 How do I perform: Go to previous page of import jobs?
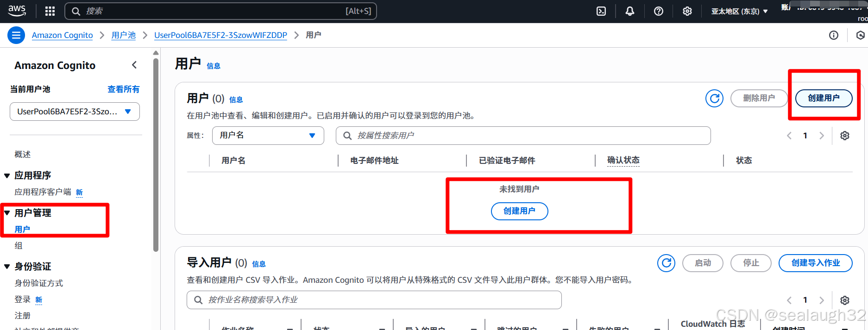point(789,300)
